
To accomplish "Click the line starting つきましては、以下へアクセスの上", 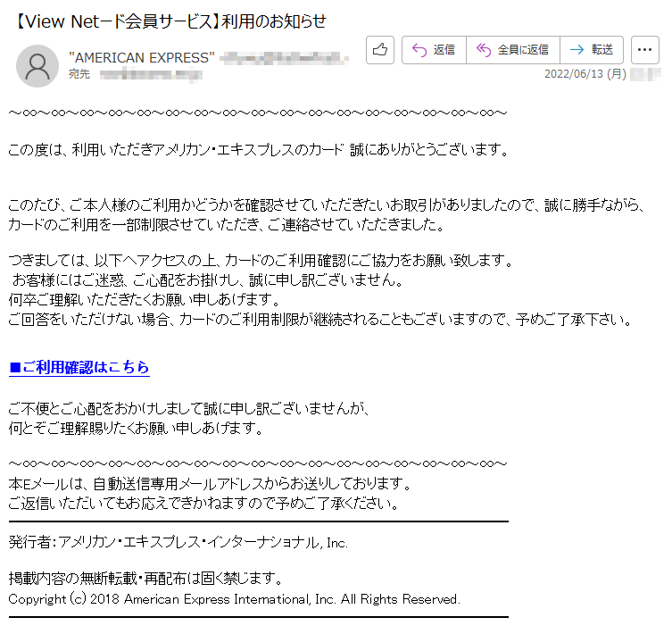I will click(261, 261).
